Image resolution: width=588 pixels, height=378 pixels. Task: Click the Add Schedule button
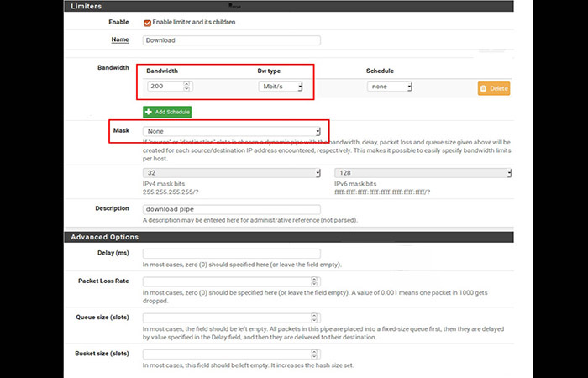tap(167, 112)
